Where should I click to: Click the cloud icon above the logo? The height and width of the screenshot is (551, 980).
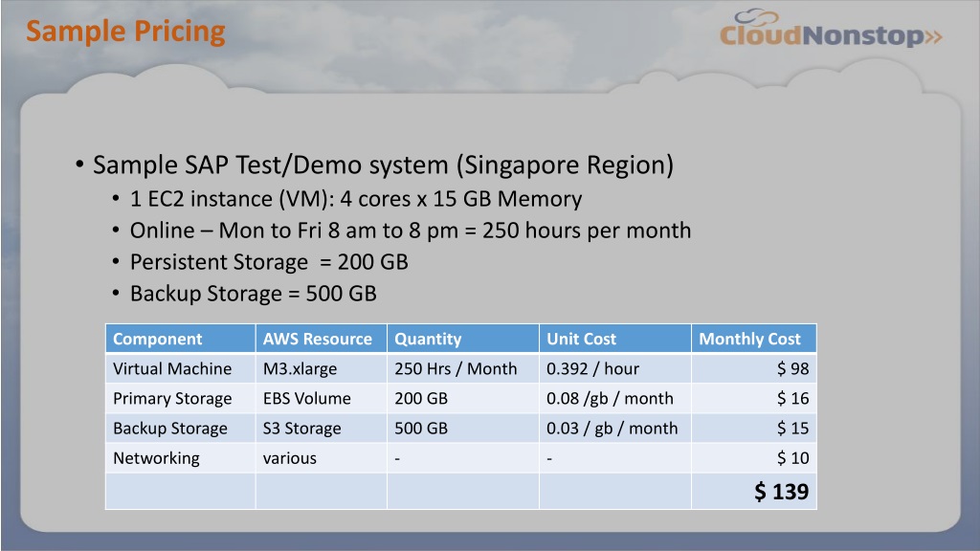tap(756, 17)
